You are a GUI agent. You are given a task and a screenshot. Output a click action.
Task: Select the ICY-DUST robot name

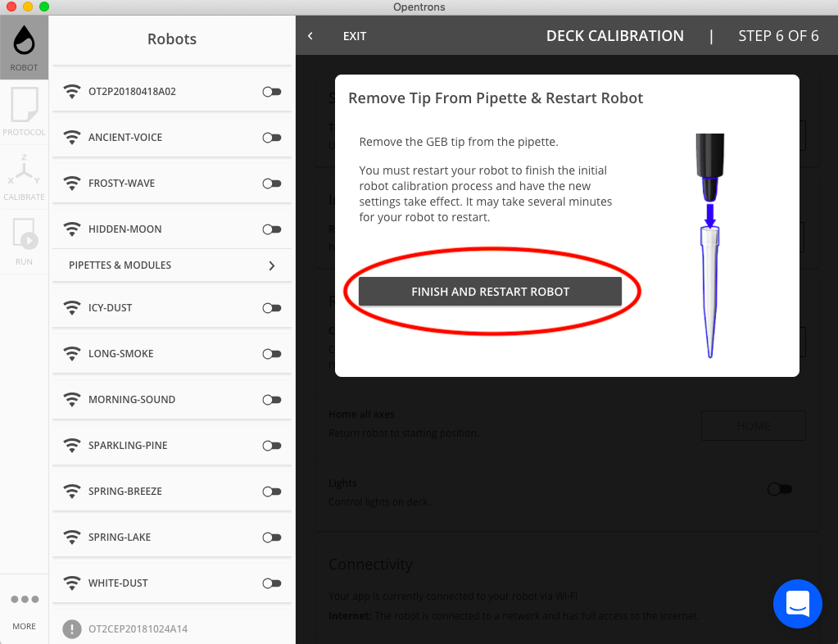pos(110,308)
